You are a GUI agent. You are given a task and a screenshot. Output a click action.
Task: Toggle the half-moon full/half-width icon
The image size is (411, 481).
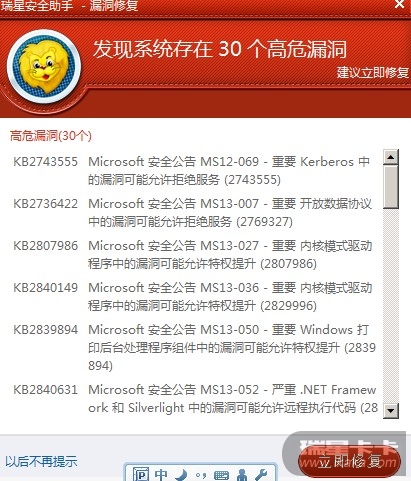point(182,474)
